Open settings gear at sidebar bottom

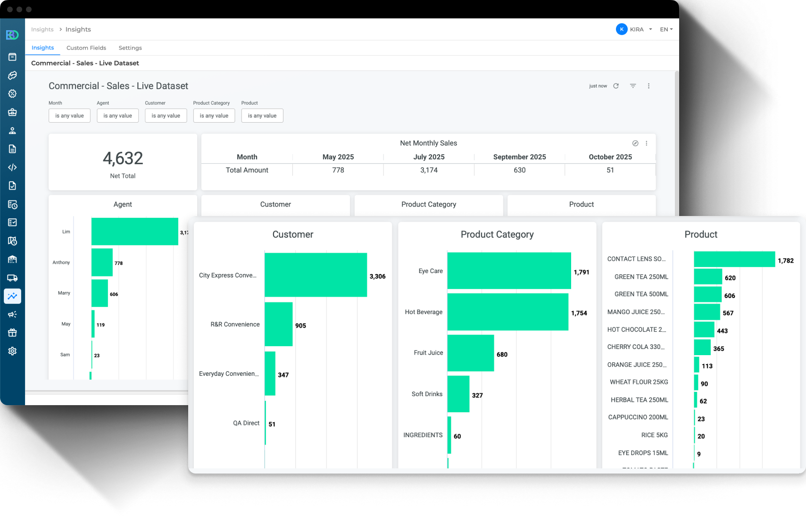(x=12, y=351)
